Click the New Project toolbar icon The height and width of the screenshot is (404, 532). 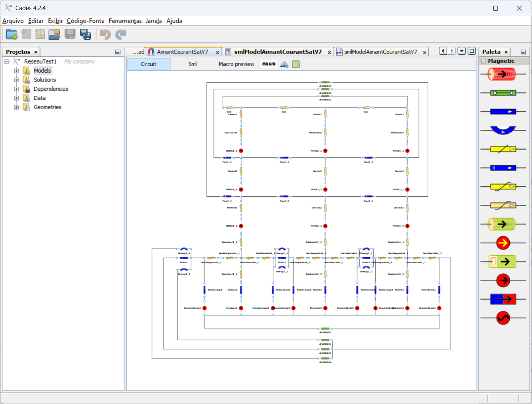pyautogui.click(x=12, y=34)
